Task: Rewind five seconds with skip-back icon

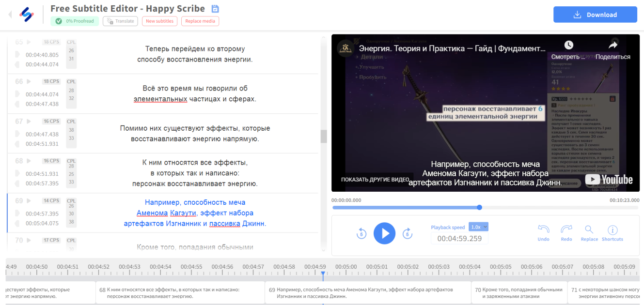Action: pos(361,233)
